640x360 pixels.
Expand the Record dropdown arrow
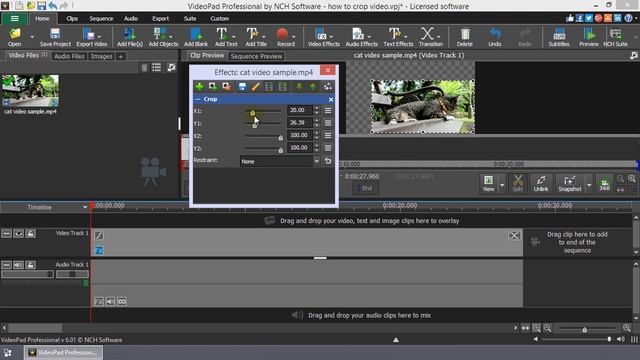click(x=293, y=37)
